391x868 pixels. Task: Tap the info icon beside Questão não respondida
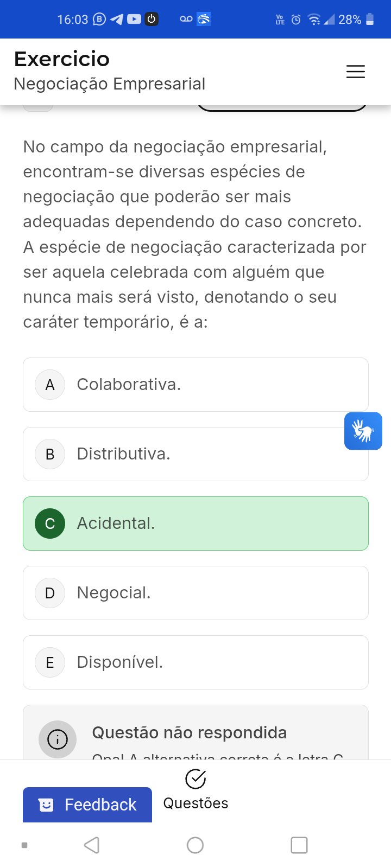click(x=58, y=739)
